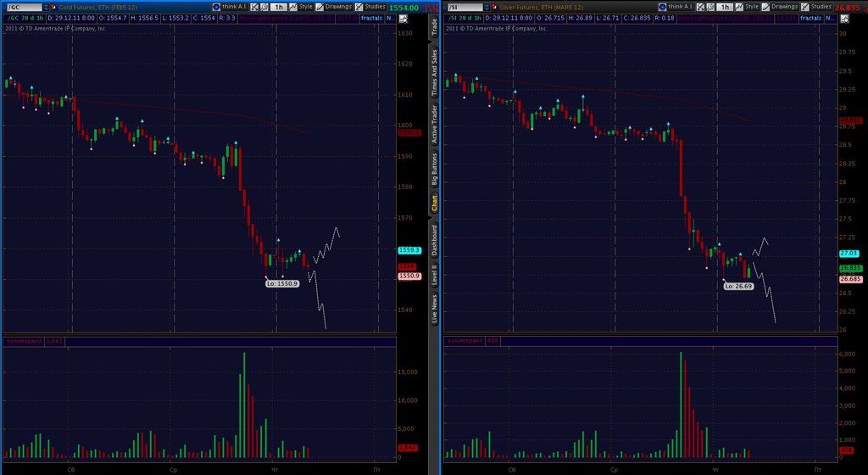Open the Drawings menu on silver chart

click(784, 7)
